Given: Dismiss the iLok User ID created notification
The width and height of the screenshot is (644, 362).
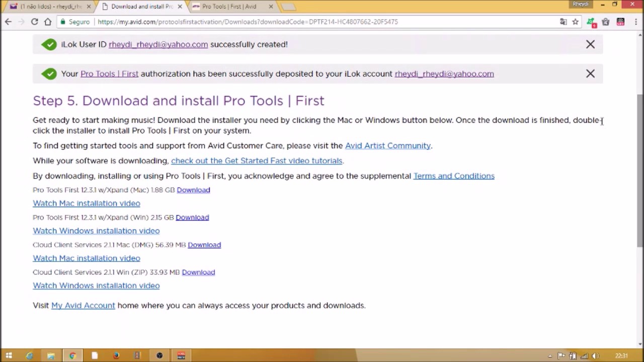Looking at the screenshot, I should [590, 44].
